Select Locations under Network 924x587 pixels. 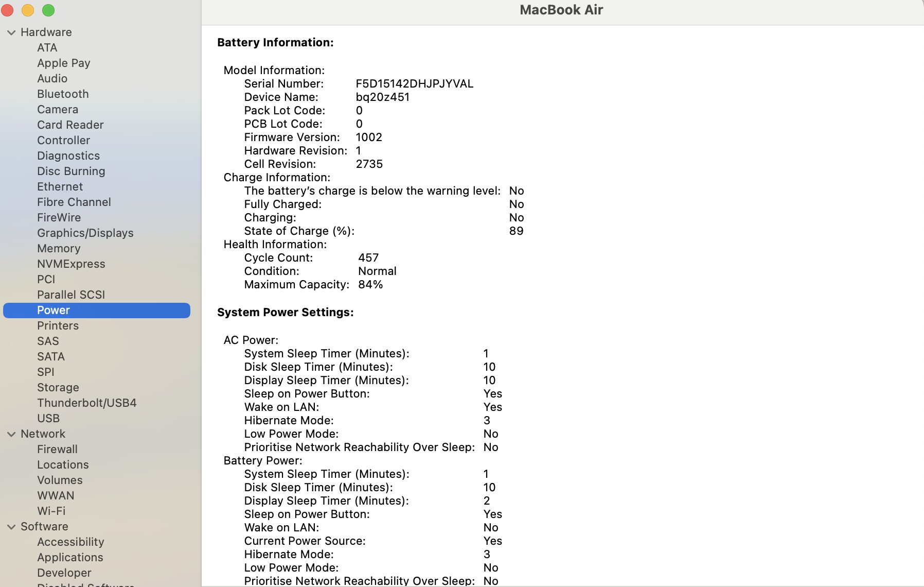[x=63, y=464]
